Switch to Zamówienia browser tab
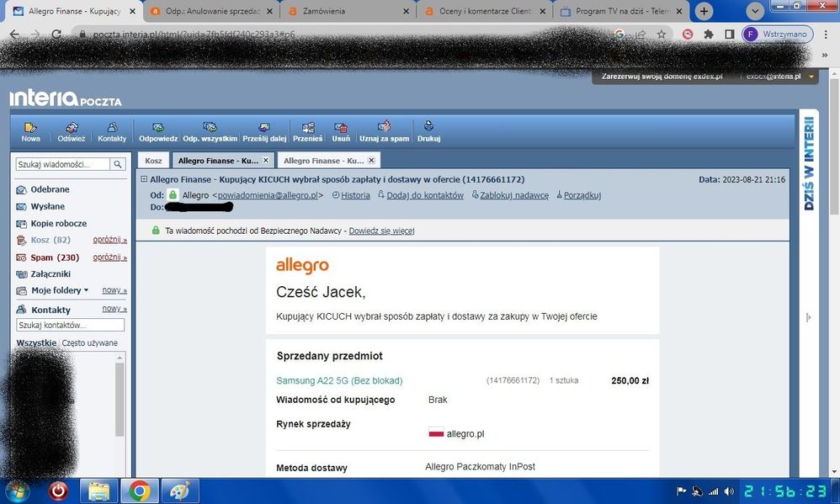 pyautogui.click(x=348, y=11)
